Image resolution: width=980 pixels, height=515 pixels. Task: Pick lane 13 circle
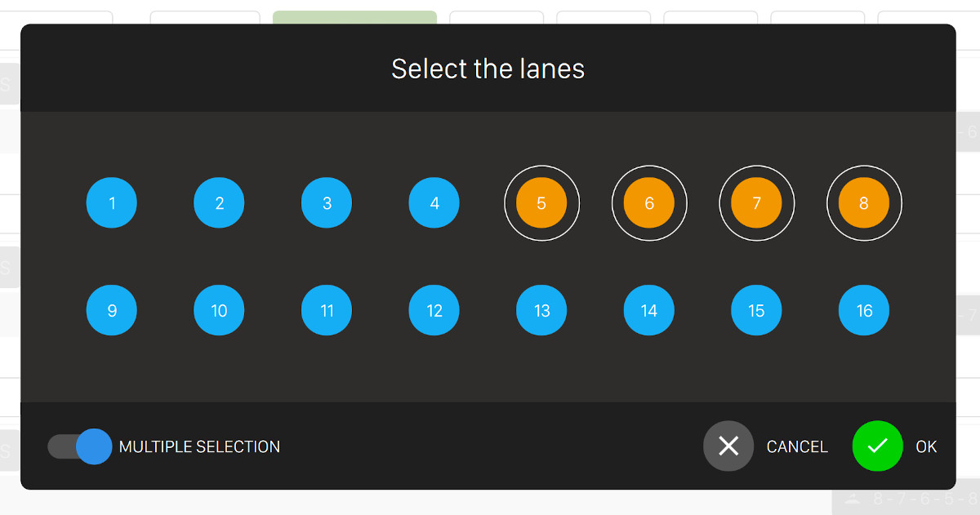[x=541, y=310]
